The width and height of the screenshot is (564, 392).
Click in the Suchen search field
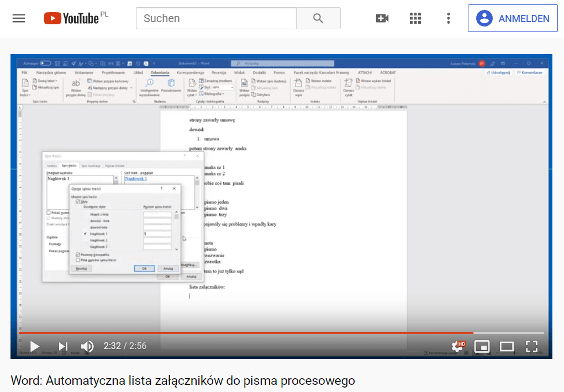point(215,18)
